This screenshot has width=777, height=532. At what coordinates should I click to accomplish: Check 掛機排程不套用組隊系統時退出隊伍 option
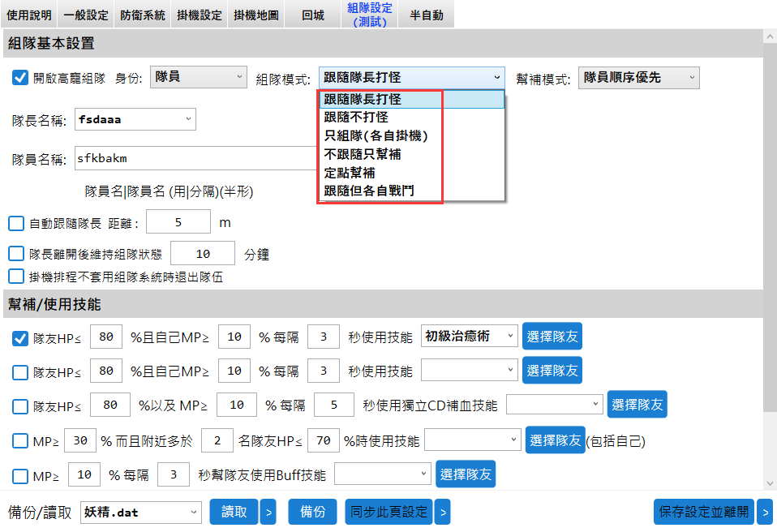16,277
